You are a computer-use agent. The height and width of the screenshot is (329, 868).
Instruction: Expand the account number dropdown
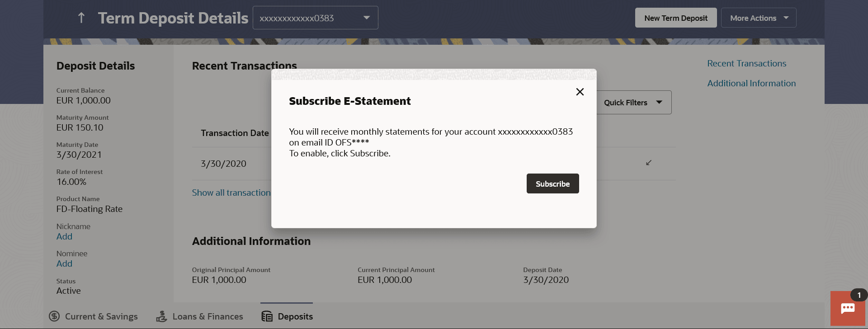pos(316,18)
